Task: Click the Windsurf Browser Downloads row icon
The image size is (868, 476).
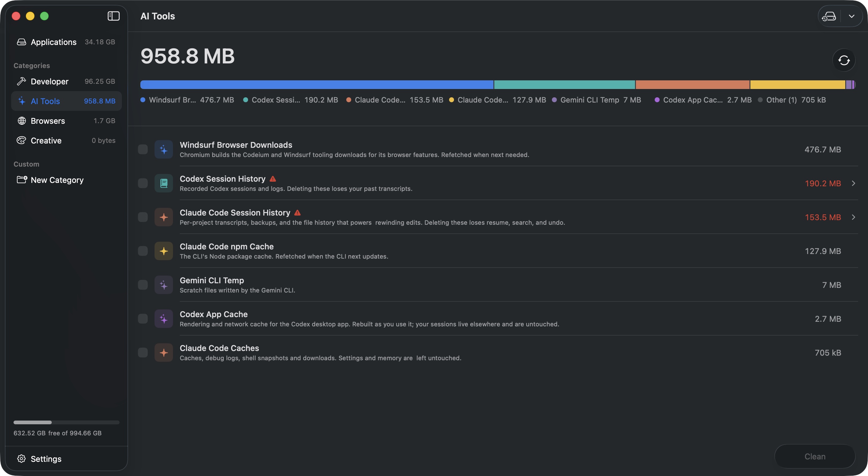Action: pyautogui.click(x=164, y=149)
